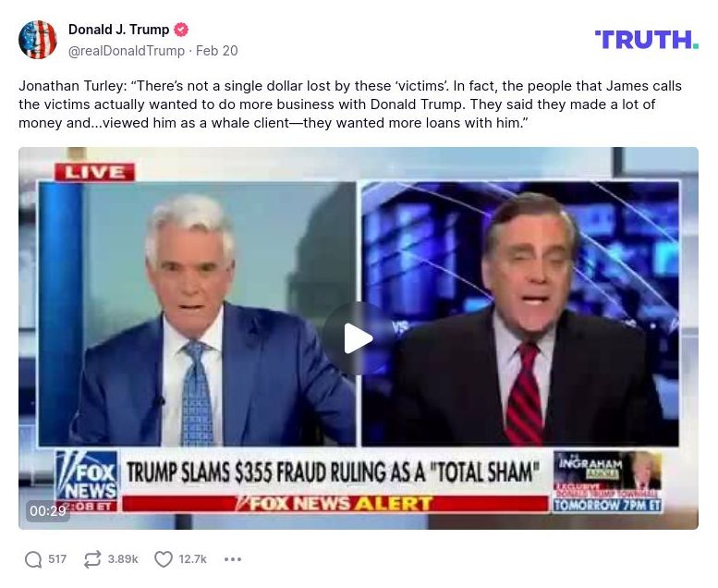Click the 00:29 video duration label
Image resolution: width=718 pixels, height=588 pixels.
[48, 510]
